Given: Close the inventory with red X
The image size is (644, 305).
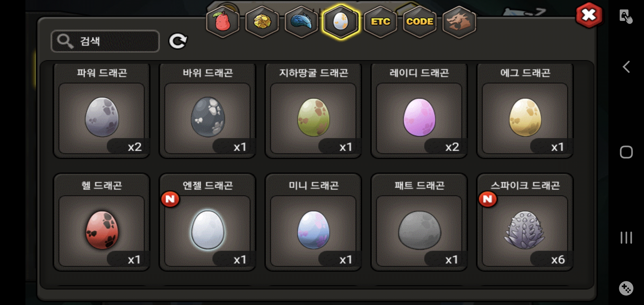Looking at the screenshot, I should click(x=589, y=15).
